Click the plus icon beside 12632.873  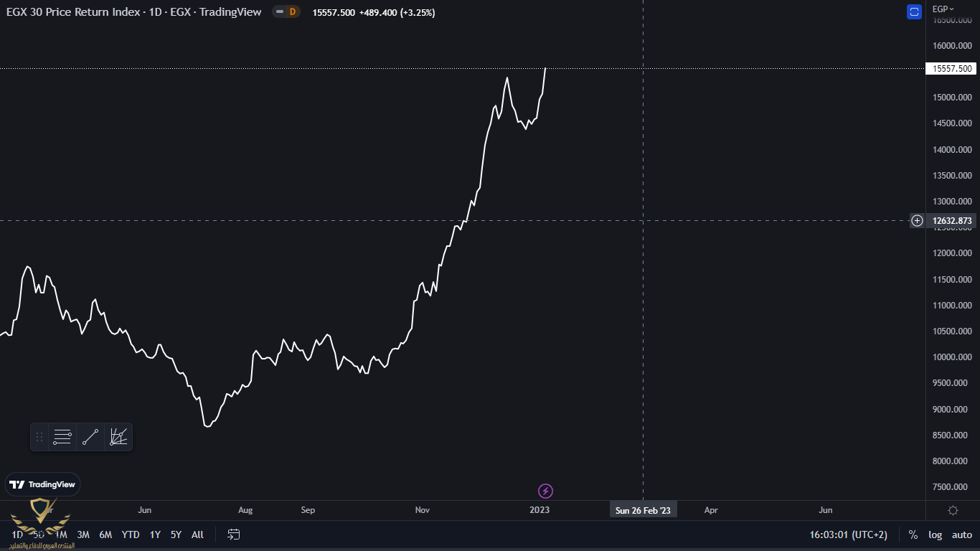pos(917,221)
